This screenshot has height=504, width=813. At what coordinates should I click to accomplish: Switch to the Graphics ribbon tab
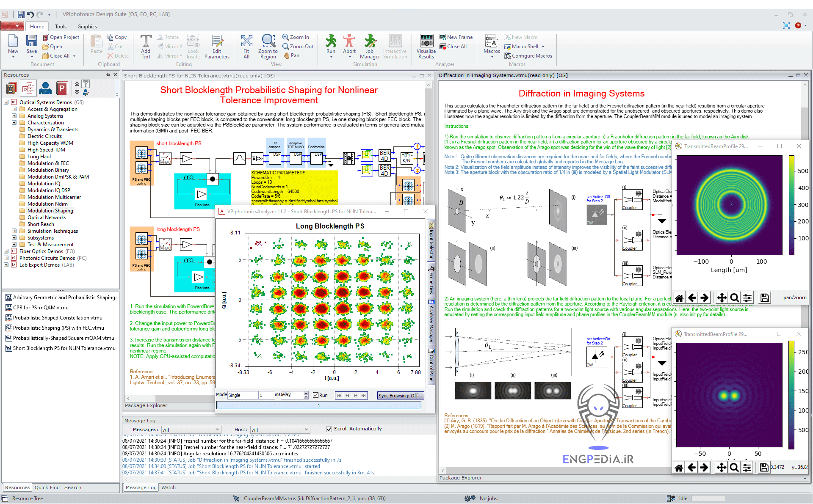coord(87,26)
